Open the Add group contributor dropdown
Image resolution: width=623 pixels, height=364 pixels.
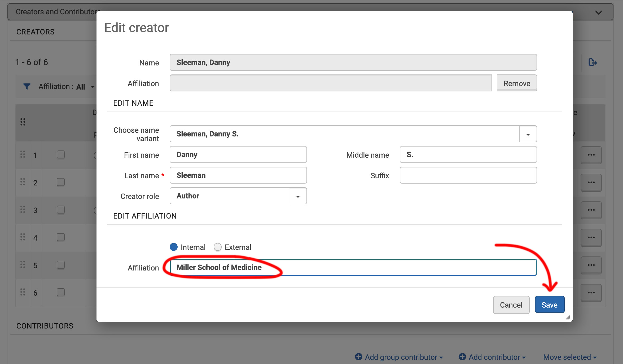(x=399, y=357)
